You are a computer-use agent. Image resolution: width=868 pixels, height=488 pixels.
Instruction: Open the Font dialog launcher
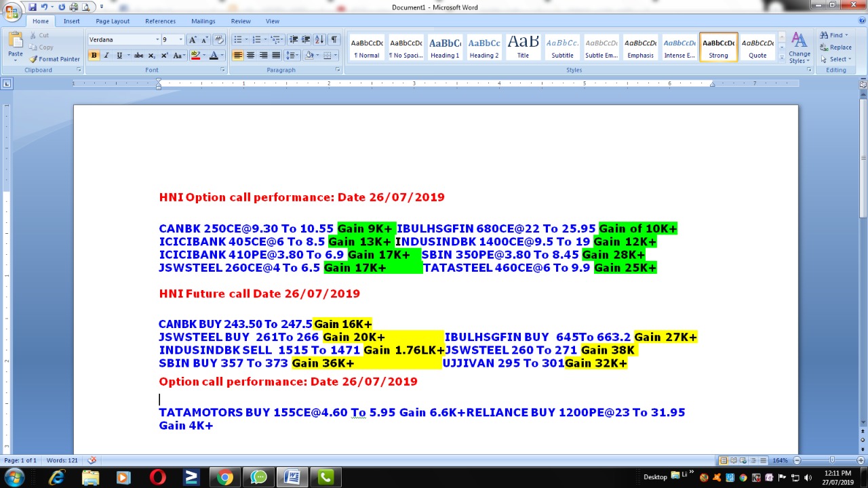click(222, 70)
